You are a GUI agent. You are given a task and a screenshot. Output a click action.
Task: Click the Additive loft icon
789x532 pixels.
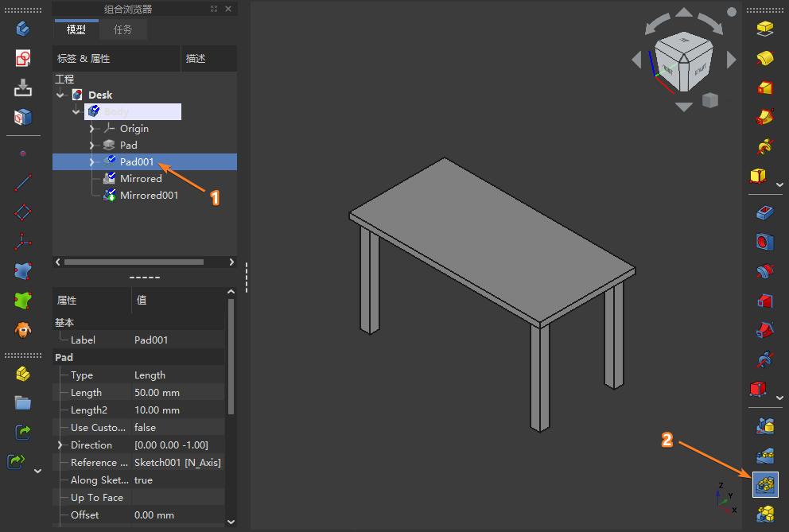pos(765,87)
